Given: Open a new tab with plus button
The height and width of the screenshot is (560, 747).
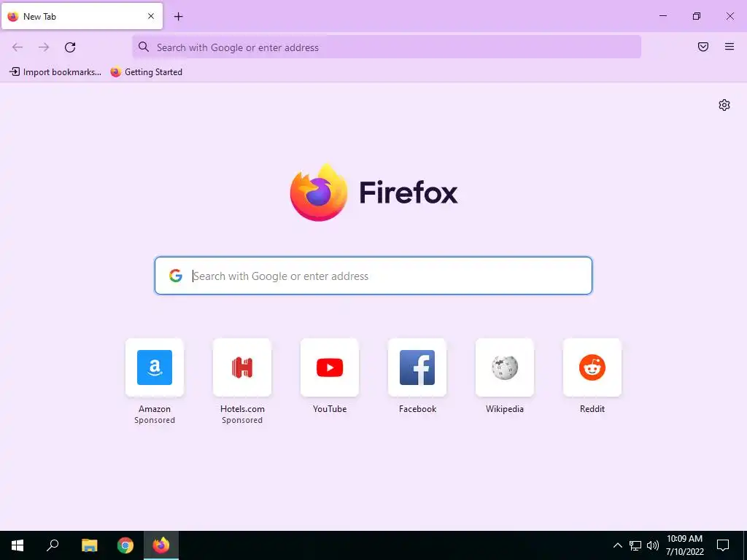Looking at the screenshot, I should tap(178, 16).
